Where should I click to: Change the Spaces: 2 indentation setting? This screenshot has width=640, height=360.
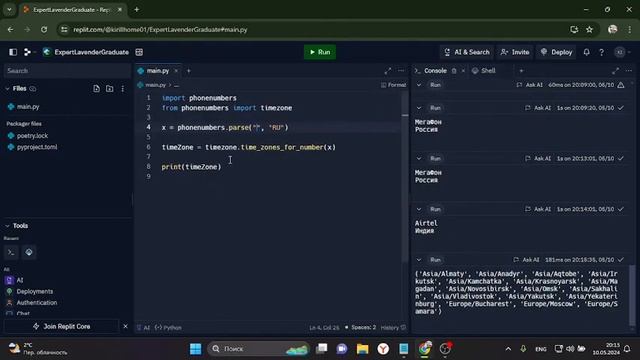[361, 327]
